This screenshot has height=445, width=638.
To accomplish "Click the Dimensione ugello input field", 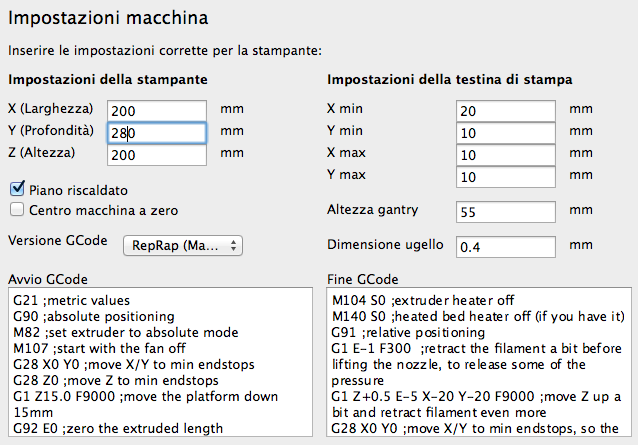I will tap(506, 245).
